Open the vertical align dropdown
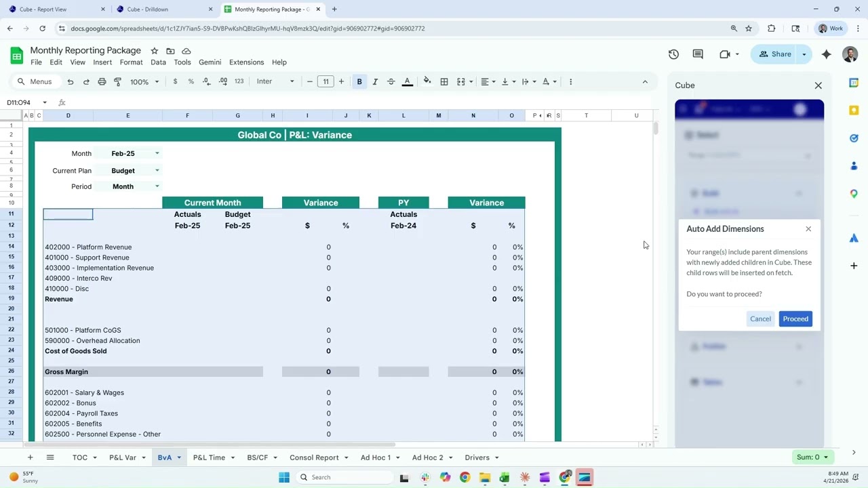 point(508,81)
